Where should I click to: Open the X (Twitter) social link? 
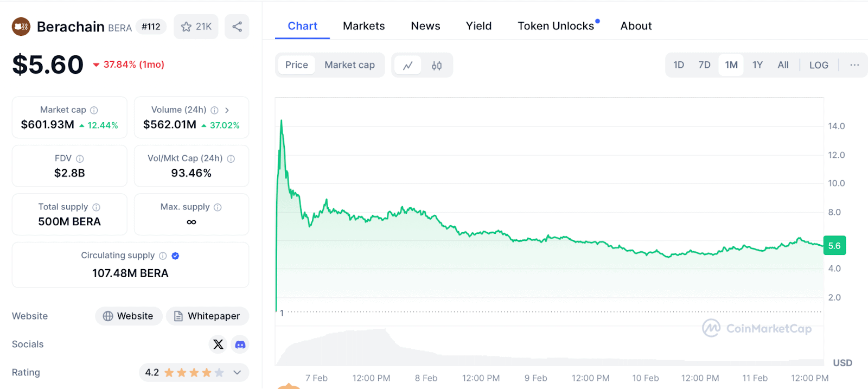coord(218,345)
